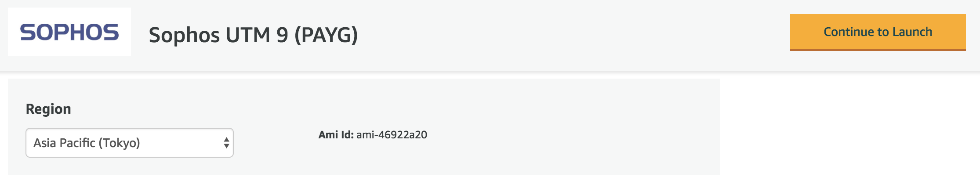Click the Sophos logo
Viewport: 980px width, 188px height.
click(x=69, y=32)
